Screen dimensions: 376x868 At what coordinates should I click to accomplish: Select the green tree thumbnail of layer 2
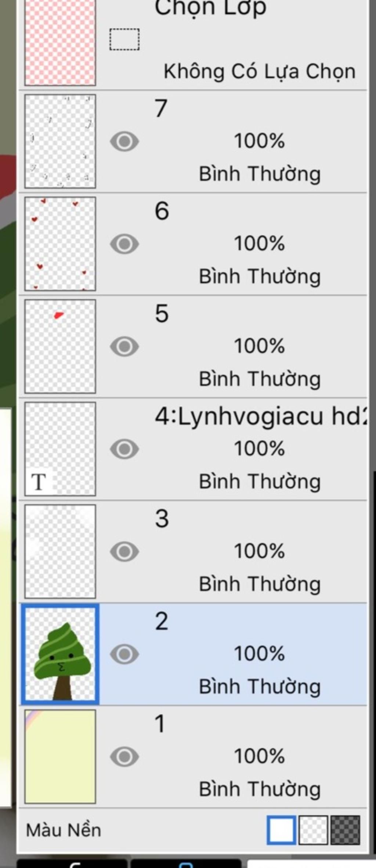click(x=60, y=654)
